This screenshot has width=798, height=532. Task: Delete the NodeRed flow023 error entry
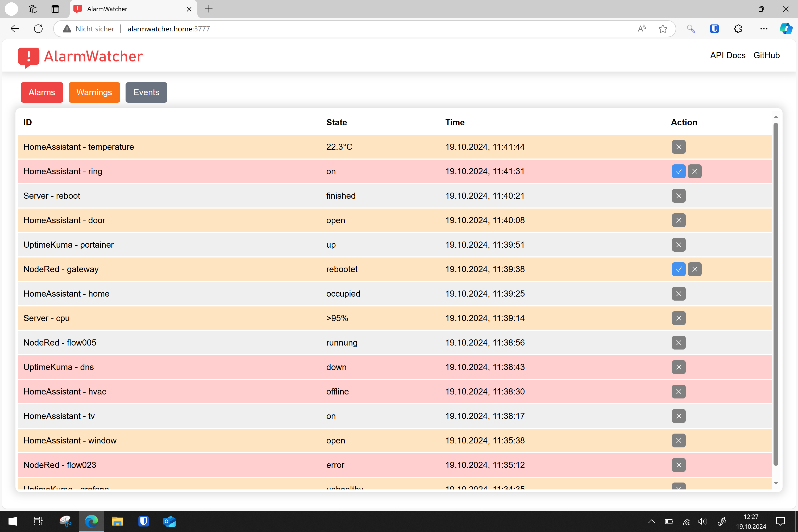[679, 465]
